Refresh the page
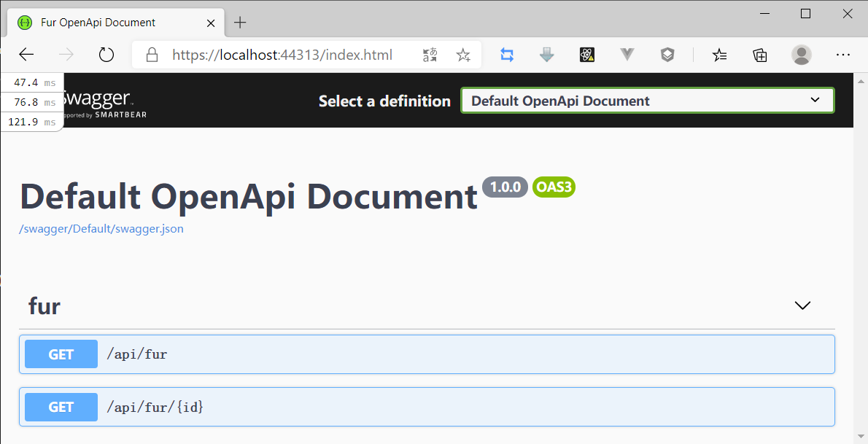This screenshot has width=868, height=444. [106, 55]
